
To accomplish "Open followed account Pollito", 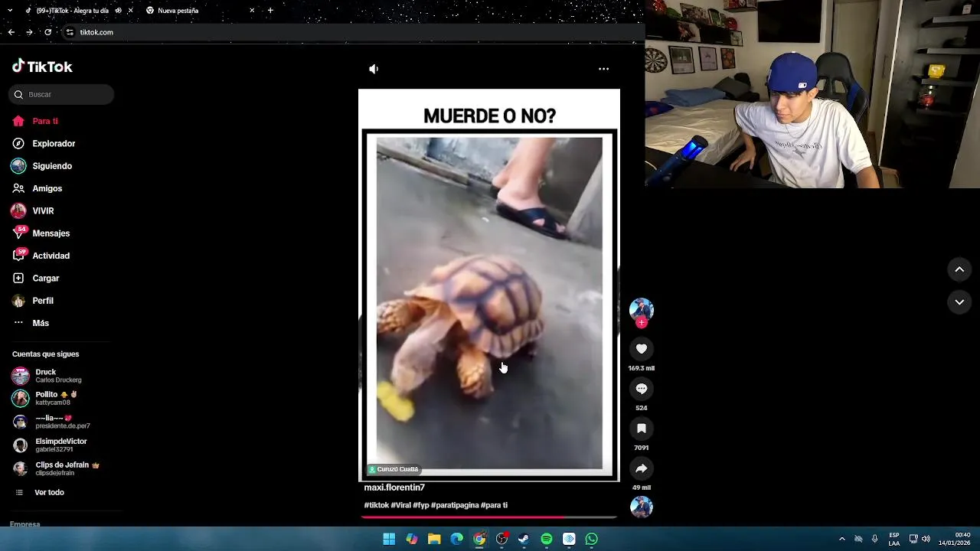I will pos(58,398).
